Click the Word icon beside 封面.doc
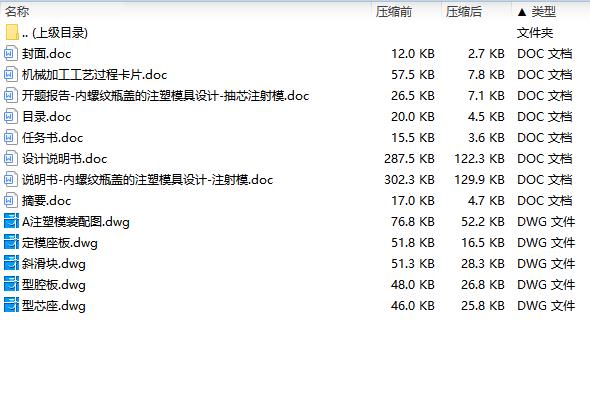The image size is (590, 408). point(11,54)
